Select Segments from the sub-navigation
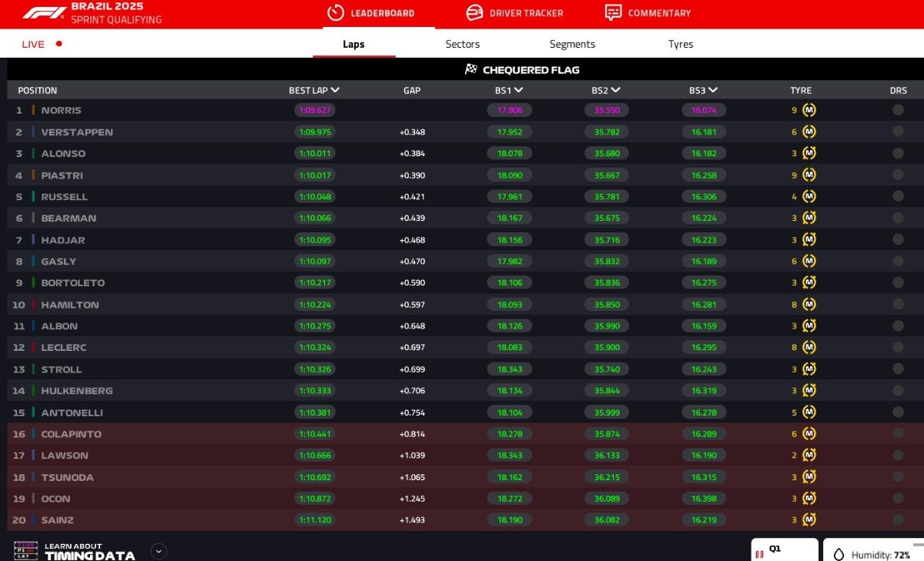 tap(571, 44)
